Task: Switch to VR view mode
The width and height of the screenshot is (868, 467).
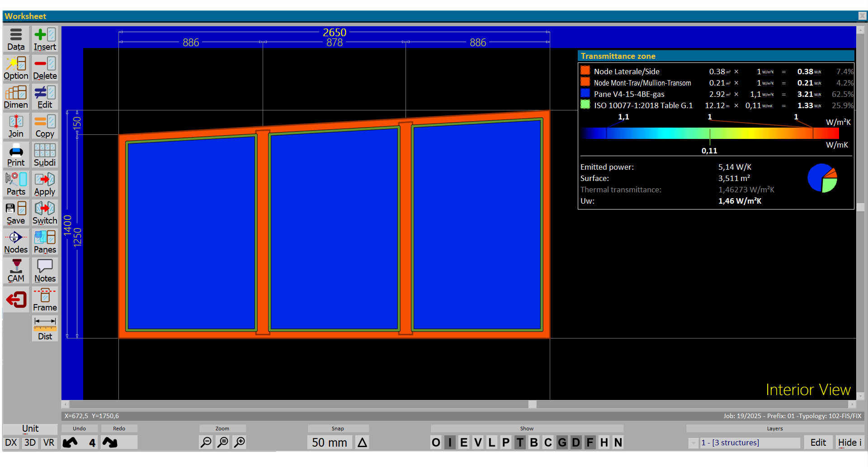Action: (x=49, y=442)
